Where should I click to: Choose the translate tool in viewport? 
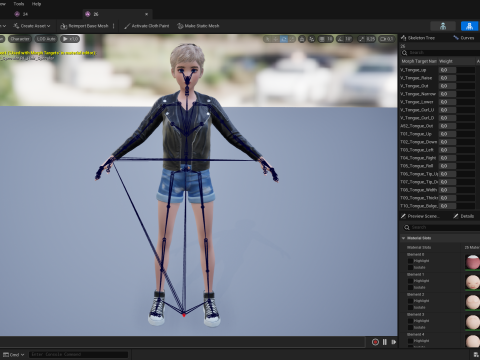pos(276,39)
